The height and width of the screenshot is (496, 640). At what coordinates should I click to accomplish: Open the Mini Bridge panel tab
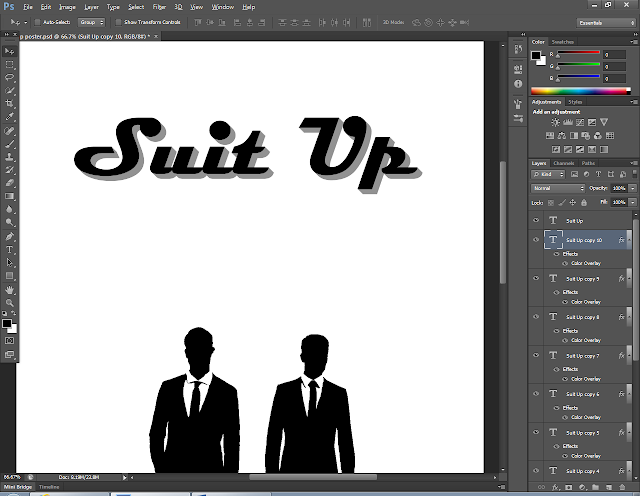pyautogui.click(x=18, y=487)
